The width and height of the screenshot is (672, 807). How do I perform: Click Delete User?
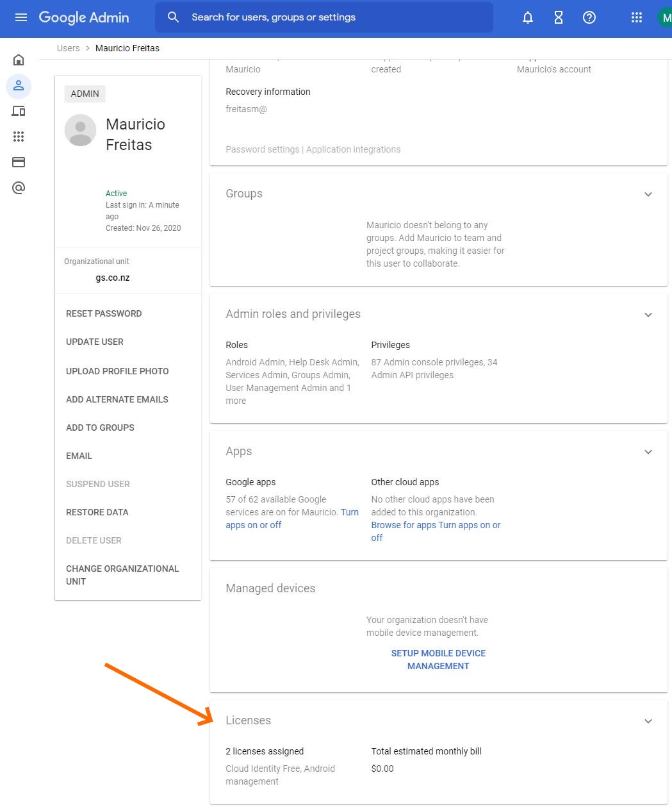(94, 540)
